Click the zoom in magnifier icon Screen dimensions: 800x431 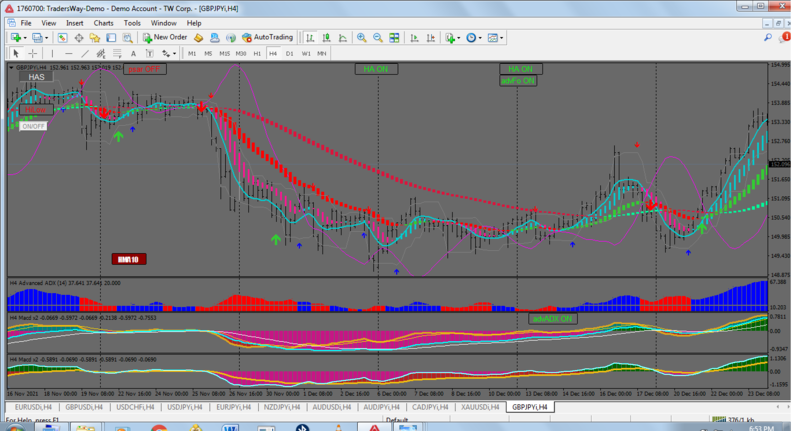tap(361, 37)
